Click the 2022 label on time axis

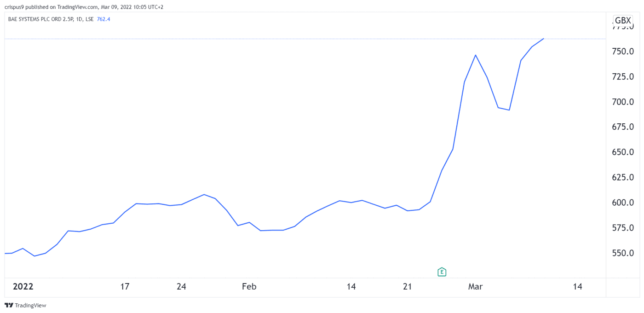tap(23, 286)
